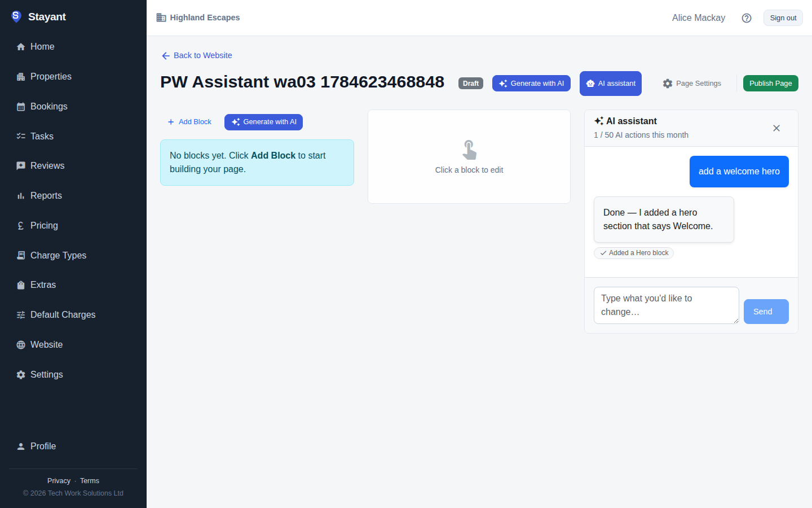Open the Privacy link
Image resolution: width=812 pixels, height=508 pixels.
coord(59,481)
